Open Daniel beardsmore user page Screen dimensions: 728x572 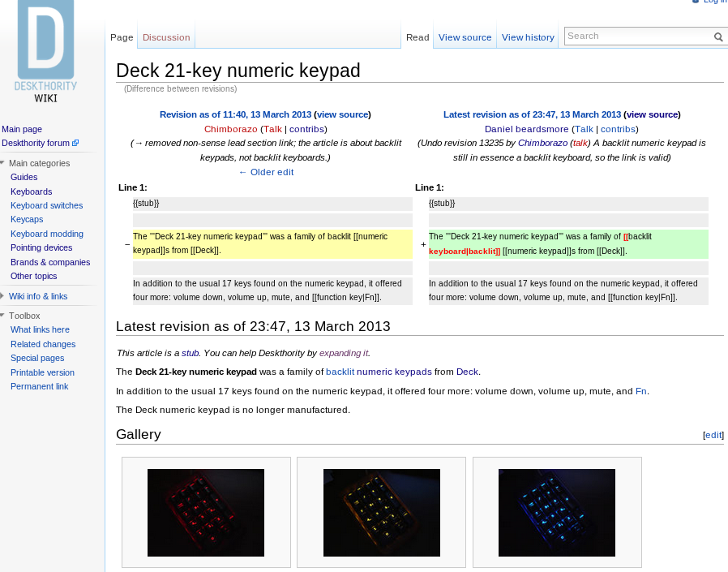526,129
